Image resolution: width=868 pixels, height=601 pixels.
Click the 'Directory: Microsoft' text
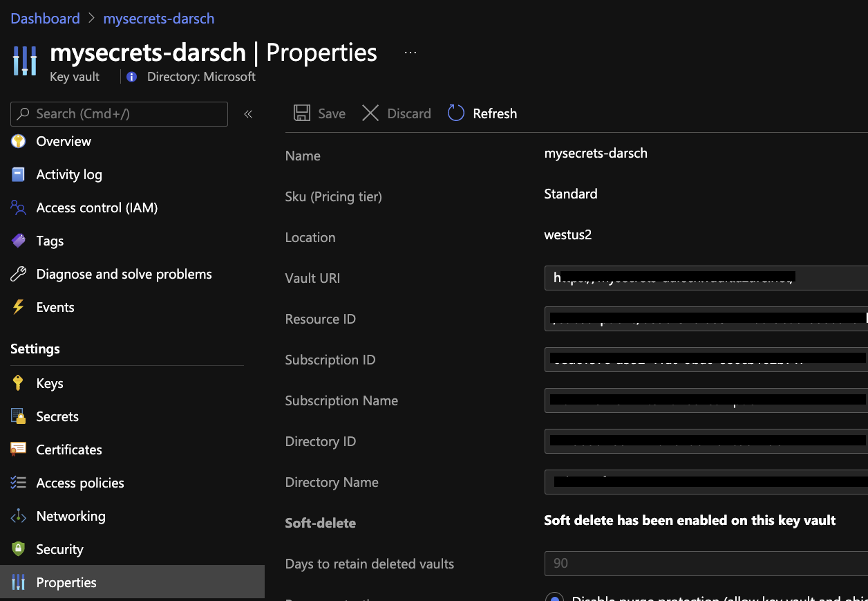click(x=201, y=77)
